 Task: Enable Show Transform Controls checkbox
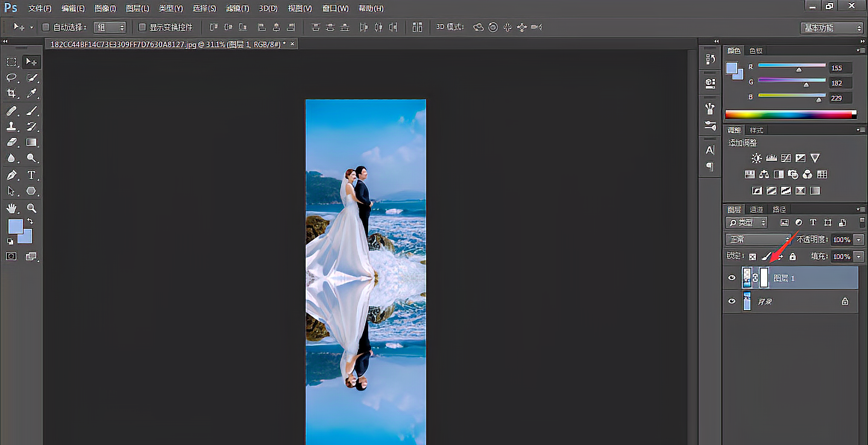point(142,27)
